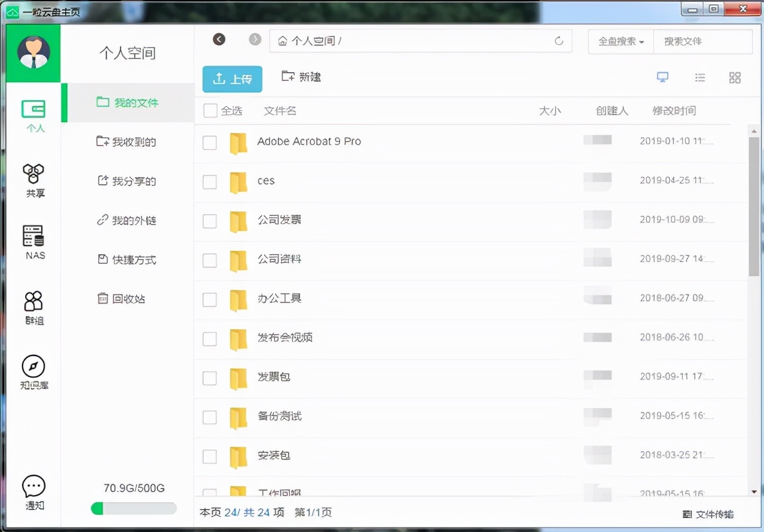Open the 全盘搜索 dropdown
Image resolution: width=764 pixels, height=532 pixels.
click(x=620, y=42)
